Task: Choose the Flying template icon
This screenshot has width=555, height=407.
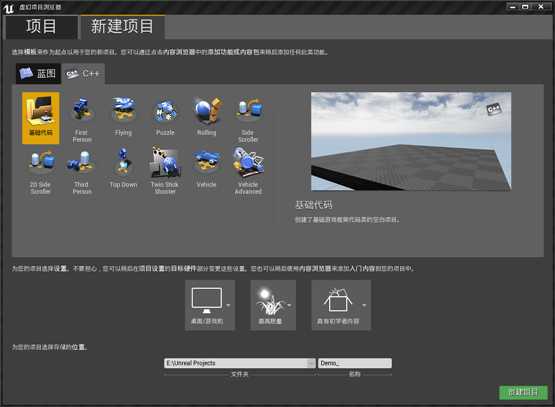Action: click(123, 118)
